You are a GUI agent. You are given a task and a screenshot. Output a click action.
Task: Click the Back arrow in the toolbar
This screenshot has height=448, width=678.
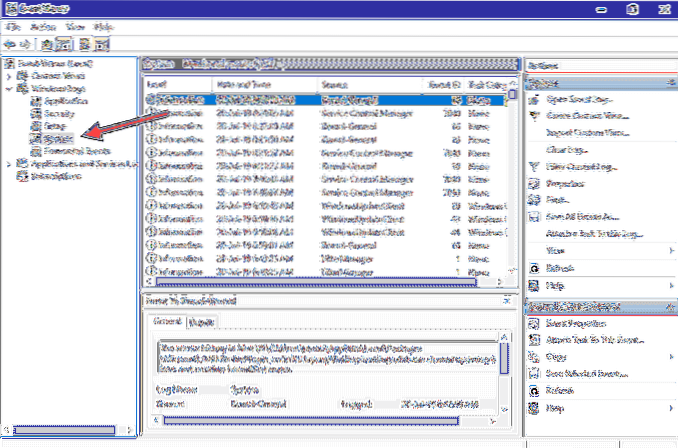(9, 44)
